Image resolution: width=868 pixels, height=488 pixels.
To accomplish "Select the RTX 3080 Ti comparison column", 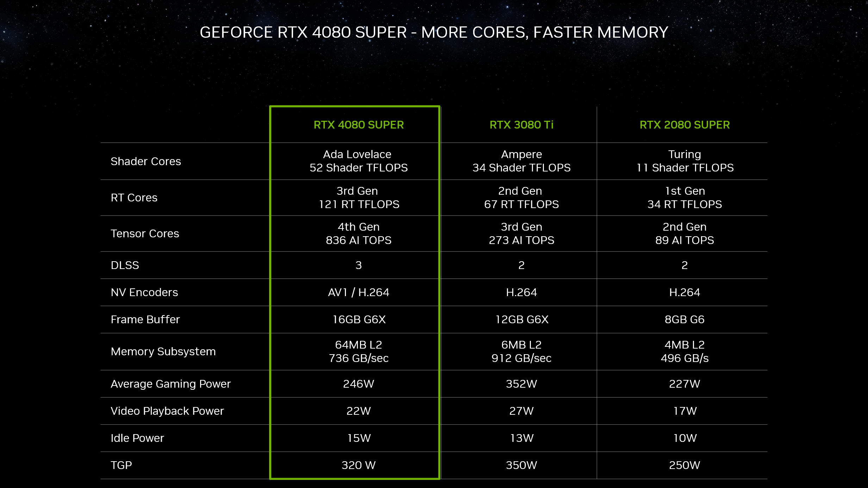I will tap(522, 125).
